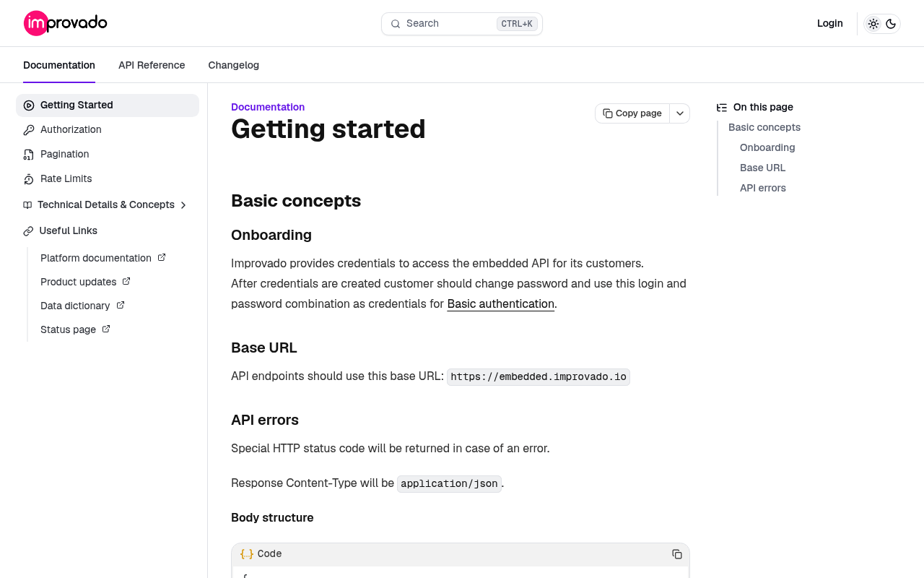Screen dimensions: 924x578
Task: Click the Rate Limits timer icon
Action: (x=29, y=179)
